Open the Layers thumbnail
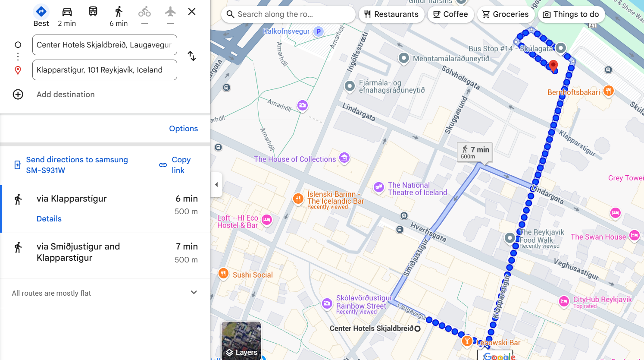644x360 pixels. pos(241,341)
